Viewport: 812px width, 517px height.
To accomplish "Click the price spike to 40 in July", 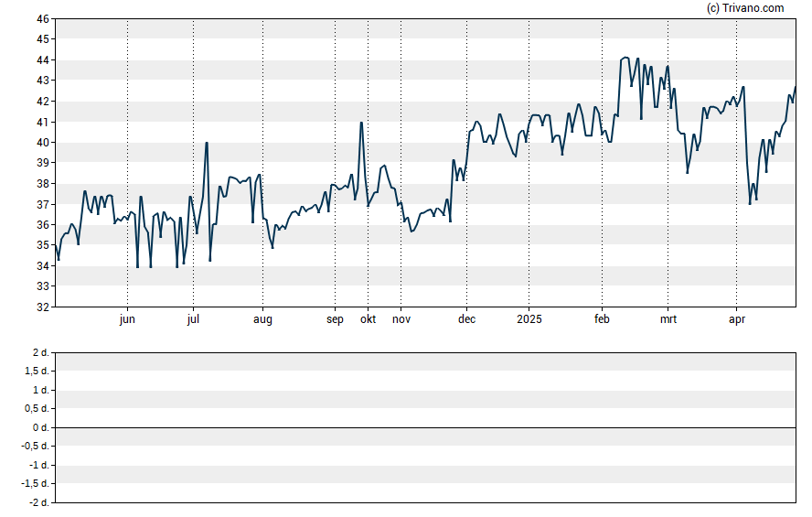I will pyautogui.click(x=207, y=143).
